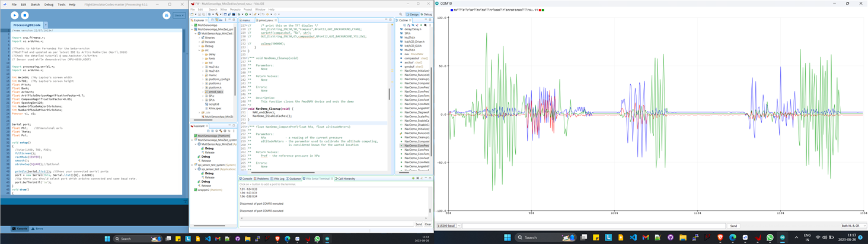Click the COM10 plotter message input field

(593, 226)
